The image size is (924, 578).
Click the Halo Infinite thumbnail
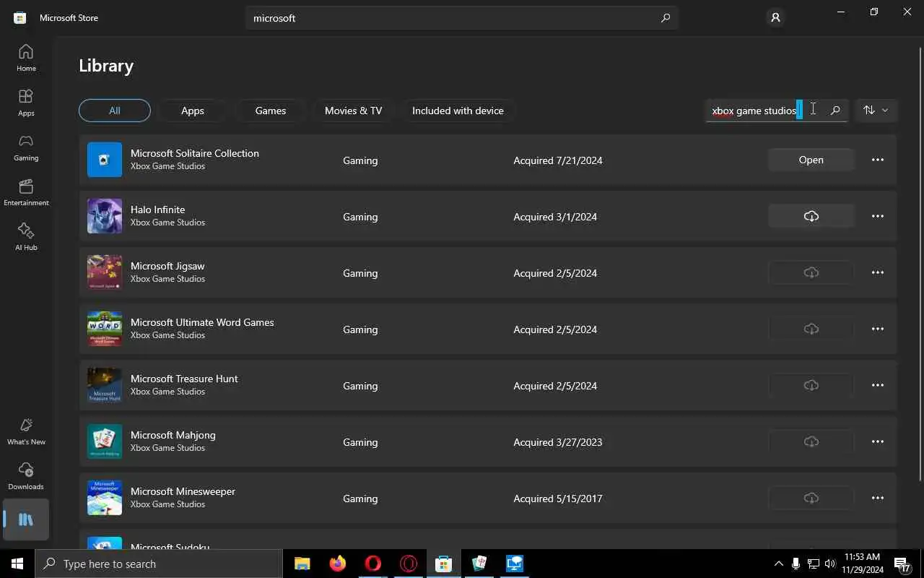click(105, 216)
